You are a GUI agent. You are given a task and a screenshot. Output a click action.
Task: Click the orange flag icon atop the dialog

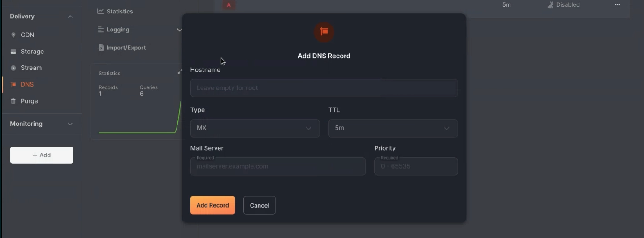point(324,32)
